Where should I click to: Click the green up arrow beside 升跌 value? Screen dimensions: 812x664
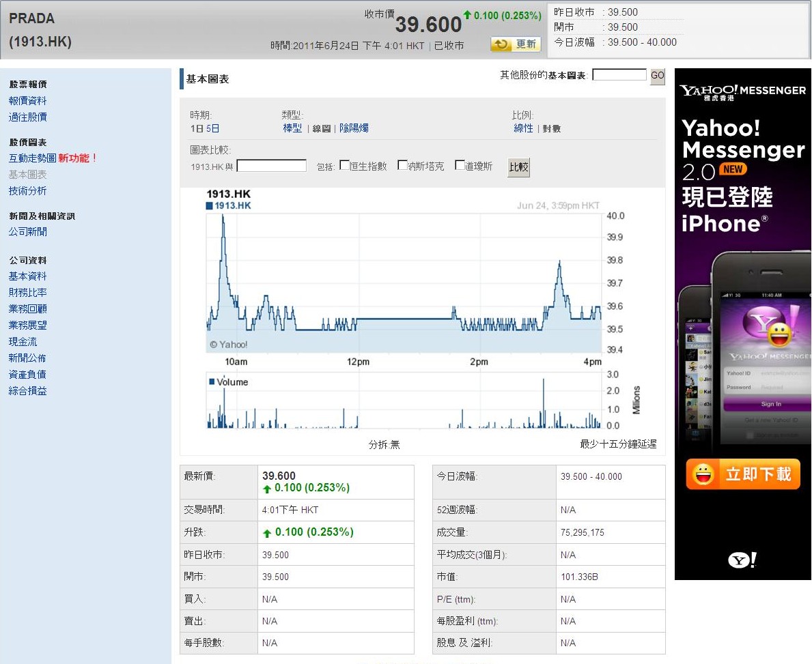[x=267, y=533]
